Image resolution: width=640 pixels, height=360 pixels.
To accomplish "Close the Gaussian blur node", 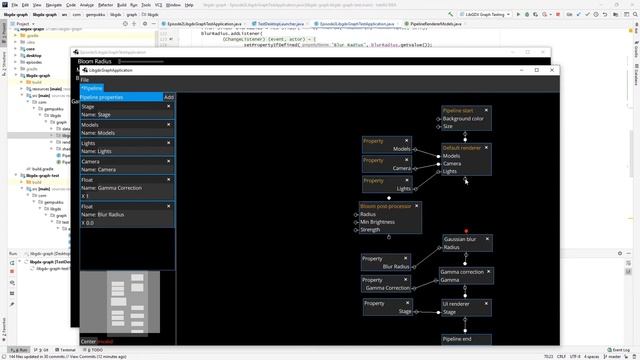I will pyautogui.click(x=487, y=239).
